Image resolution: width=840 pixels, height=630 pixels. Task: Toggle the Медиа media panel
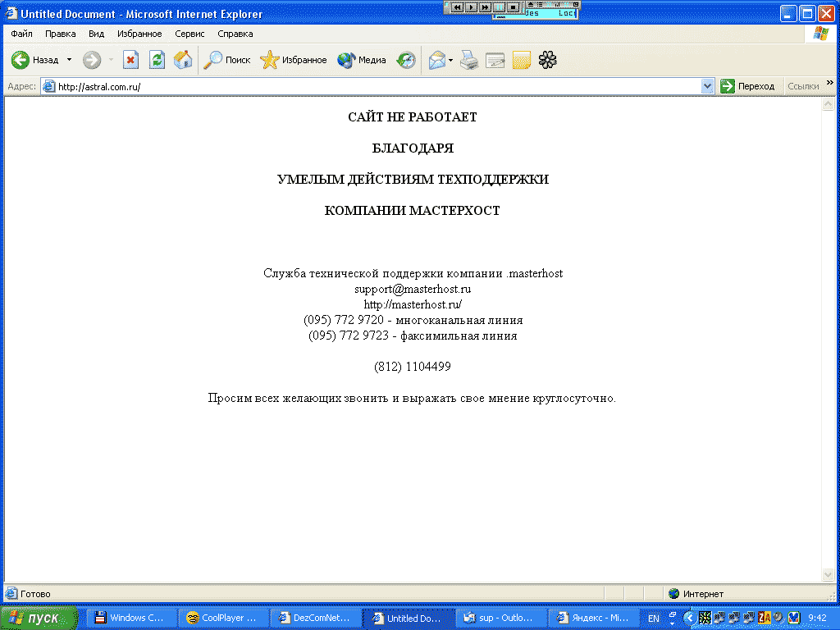click(x=362, y=60)
